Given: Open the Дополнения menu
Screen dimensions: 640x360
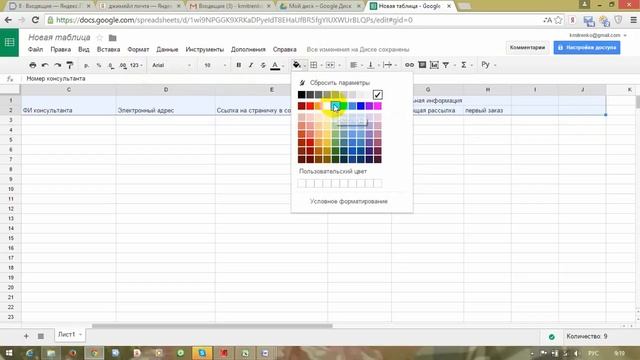Looking at the screenshot, I should pos(248,49).
